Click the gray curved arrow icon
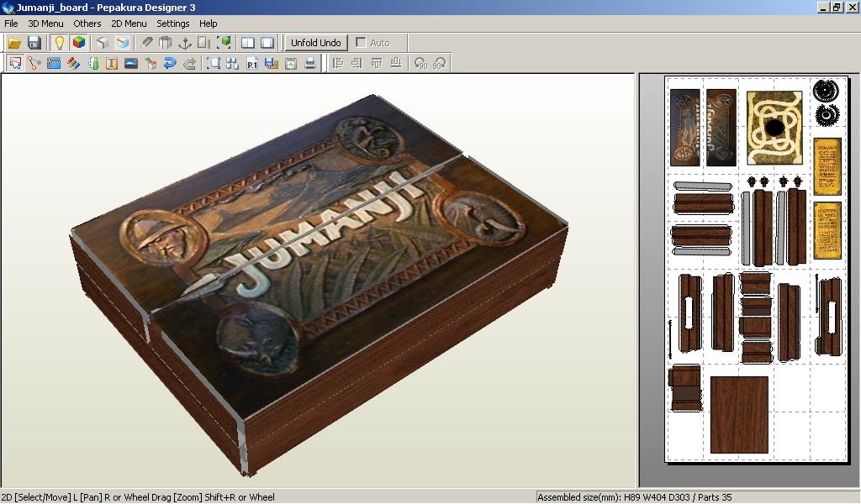The height and width of the screenshot is (504, 861). point(189,64)
